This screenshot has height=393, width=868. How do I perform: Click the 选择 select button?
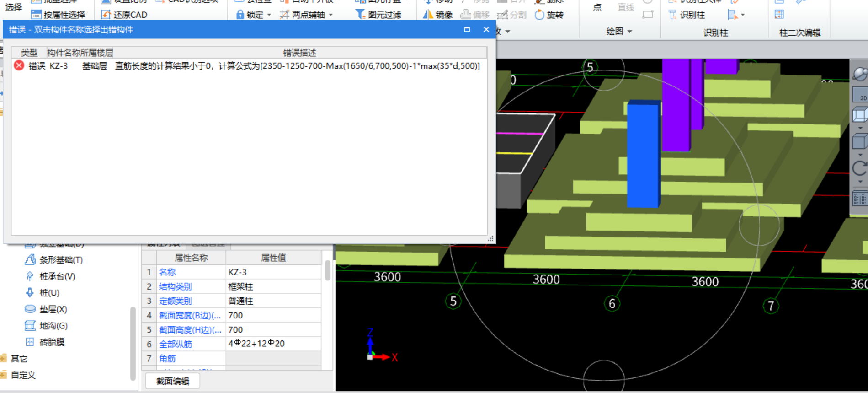pyautogui.click(x=14, y=7)
